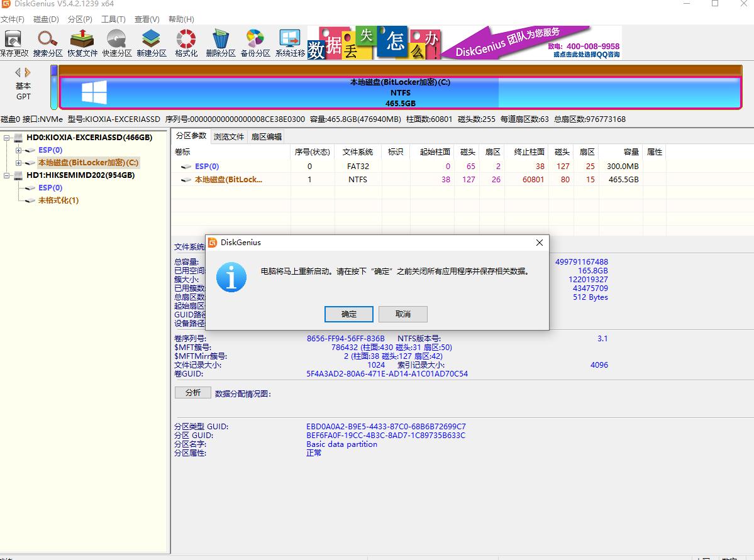Click the 分析 analyze button

pyautogui.click(x=192, y=392)
